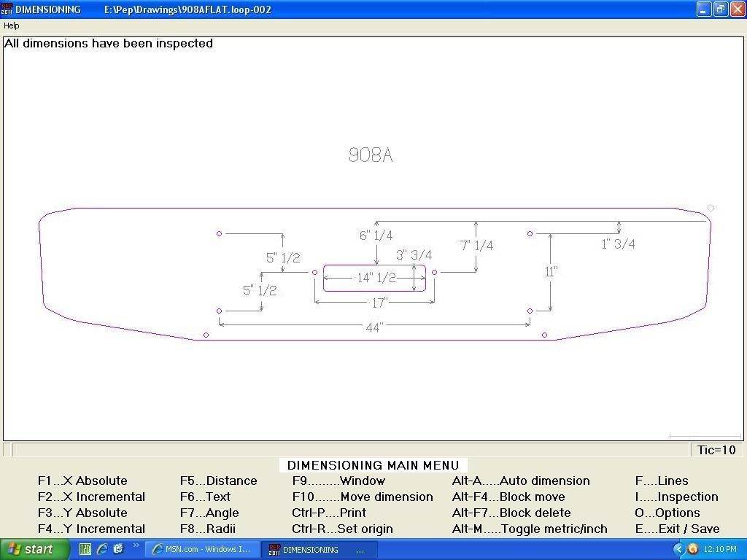
Task: Open Internet Explorer from the quick launch
Action: [x=102, y=549]
